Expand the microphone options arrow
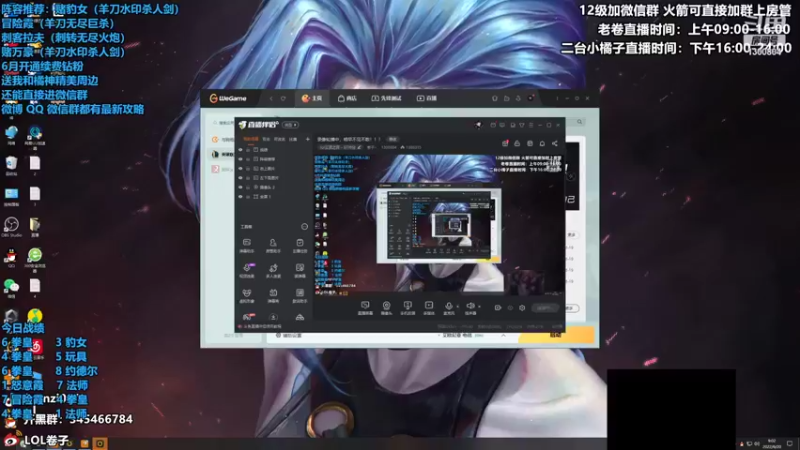Screen dimensions: 800x450 click(x=458, y=306)
